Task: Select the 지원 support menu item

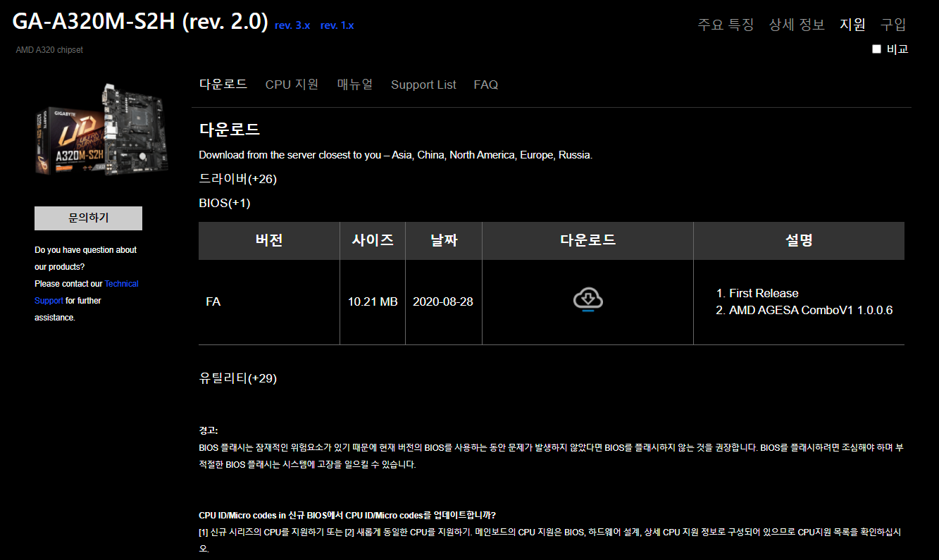Action: pyautogui.click(x=852, y=25)
